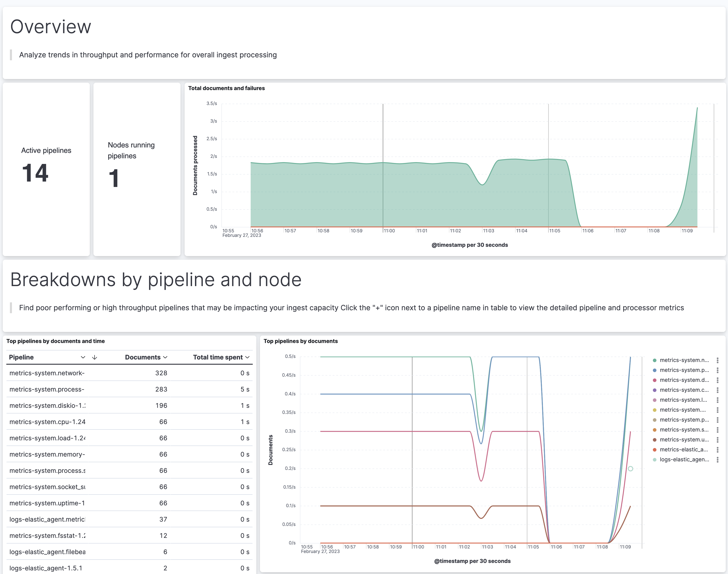Viewport: 728px width, 574px height.
Task: Click the blue metrics-system.p... legend color dot
Action: 654,370
